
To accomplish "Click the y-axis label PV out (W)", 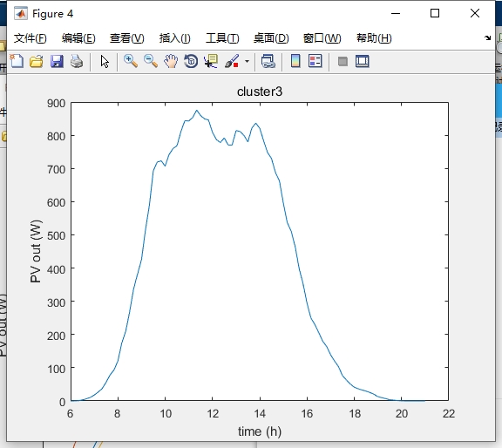I will (36, 251).
